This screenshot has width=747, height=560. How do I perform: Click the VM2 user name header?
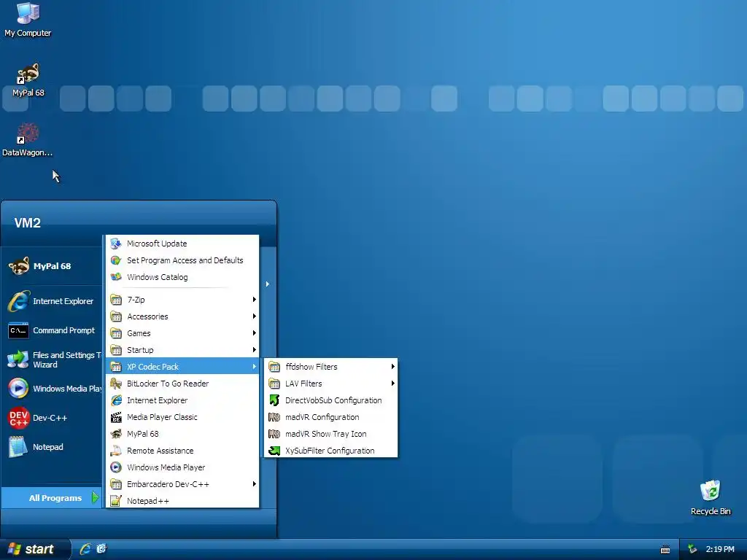(28, 223)
